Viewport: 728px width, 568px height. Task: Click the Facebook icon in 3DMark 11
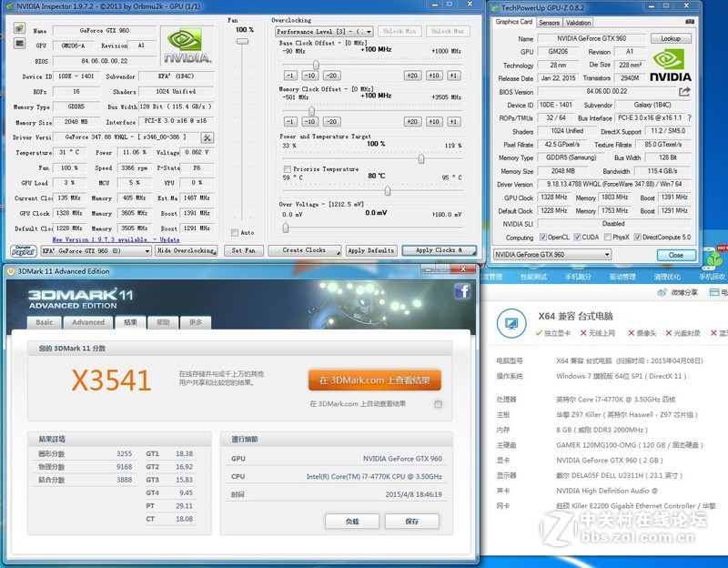pos(461,290)
